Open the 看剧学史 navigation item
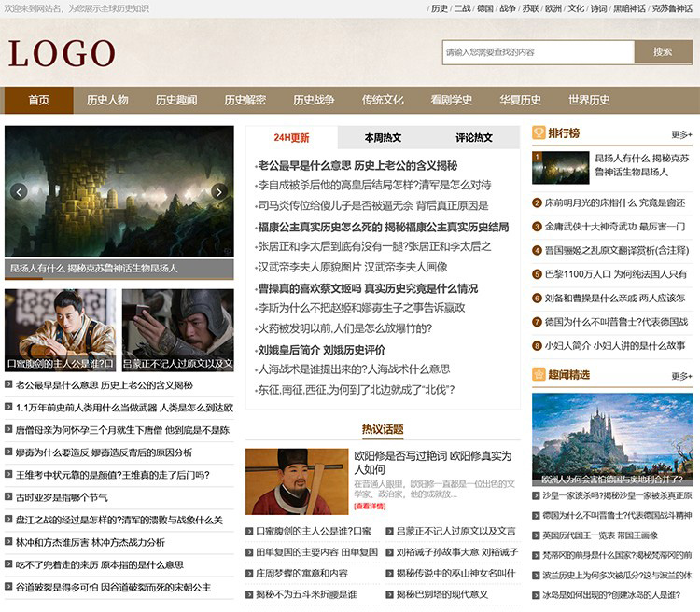Image resolution: width=700 pixels, height=612 pixels. click(x=452, y=100)
